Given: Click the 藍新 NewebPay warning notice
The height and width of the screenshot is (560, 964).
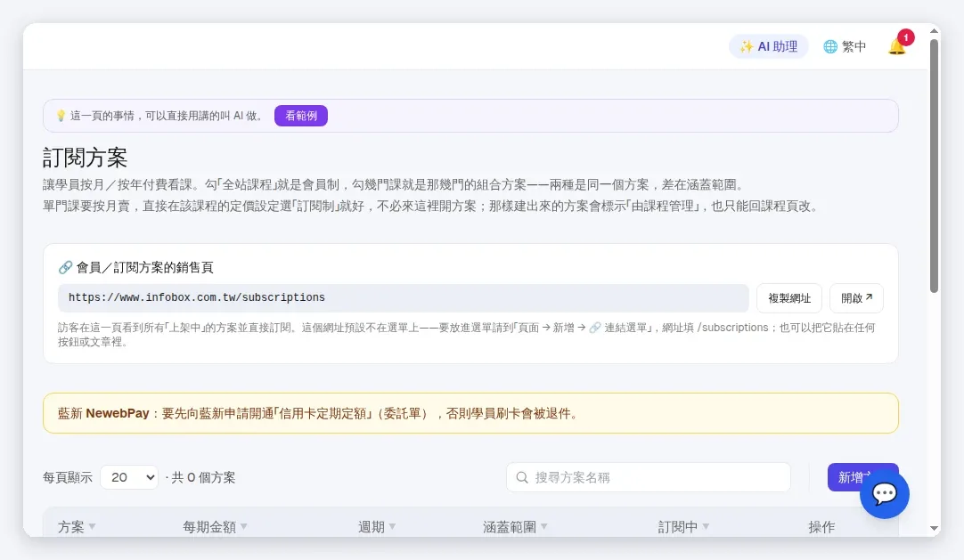Looking at the screenshot, I should [471, 413].
